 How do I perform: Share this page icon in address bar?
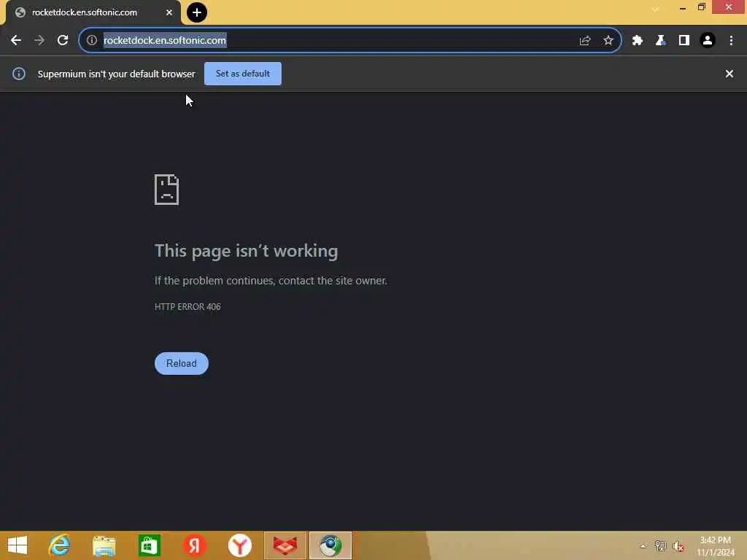585,41
